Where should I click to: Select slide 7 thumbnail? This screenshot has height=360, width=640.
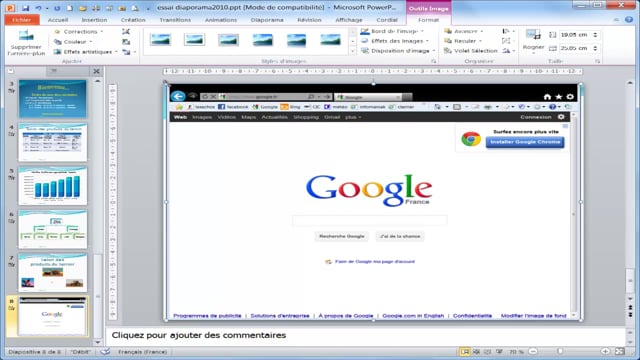tap(53, 273)
